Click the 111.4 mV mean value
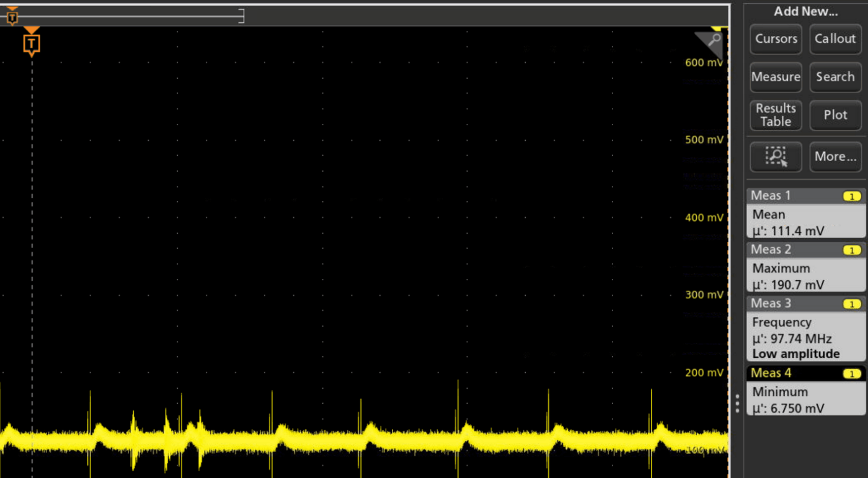Screen dimensions: 868x478 click(x=797, y=231)
